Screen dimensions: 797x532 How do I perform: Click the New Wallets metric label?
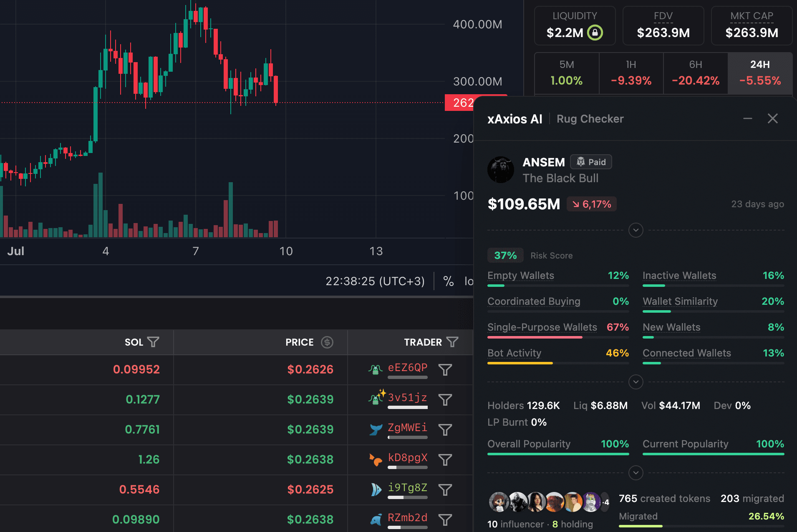[671, 327]
